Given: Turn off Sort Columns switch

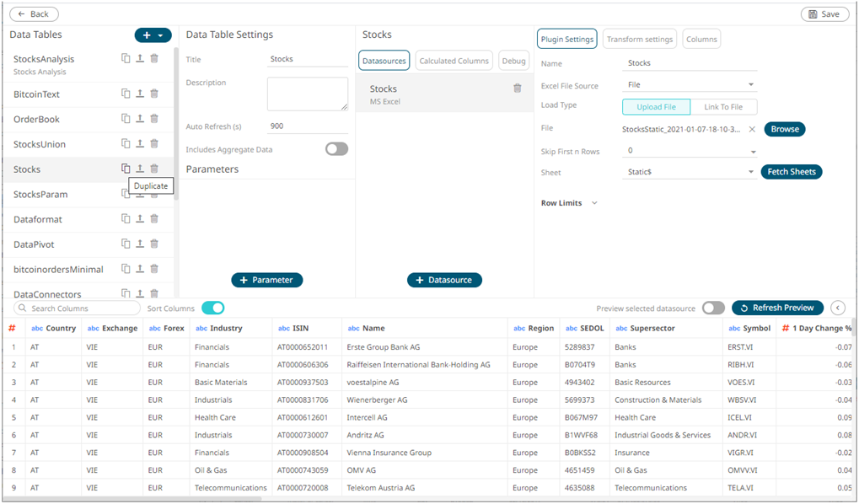Looking at the screenshot, I should pyautogui.click(x=212, y=308).
